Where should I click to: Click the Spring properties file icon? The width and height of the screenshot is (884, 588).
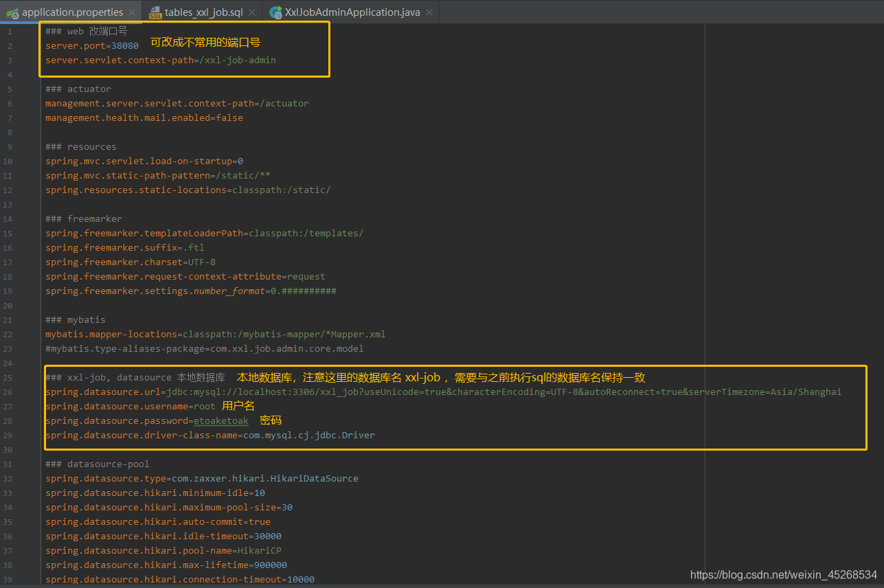tap(12, 12)
